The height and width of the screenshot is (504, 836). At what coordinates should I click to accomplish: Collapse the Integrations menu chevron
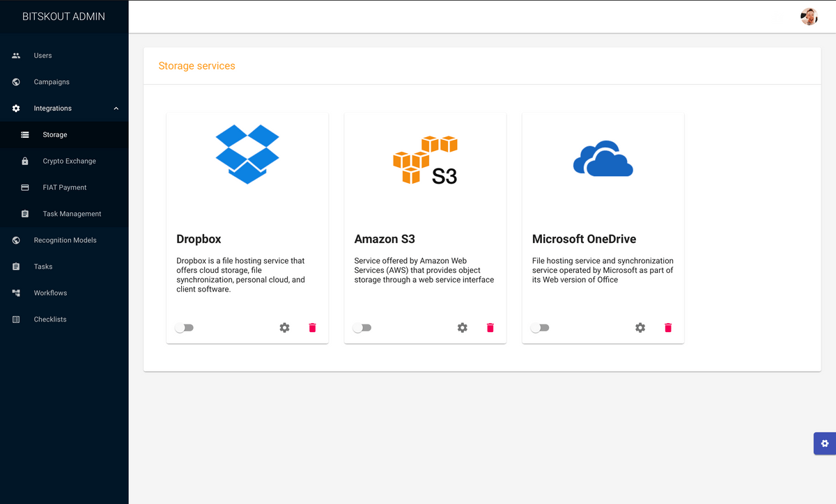(116, 109)
